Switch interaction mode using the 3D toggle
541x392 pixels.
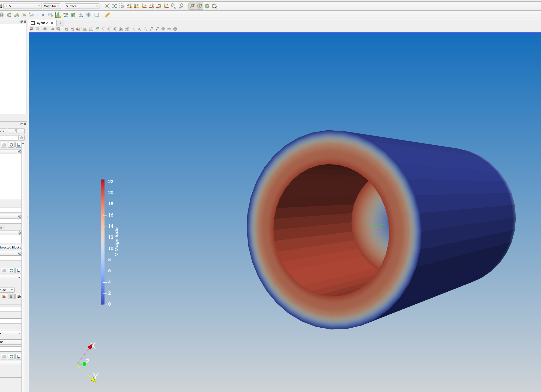[52, 29]
